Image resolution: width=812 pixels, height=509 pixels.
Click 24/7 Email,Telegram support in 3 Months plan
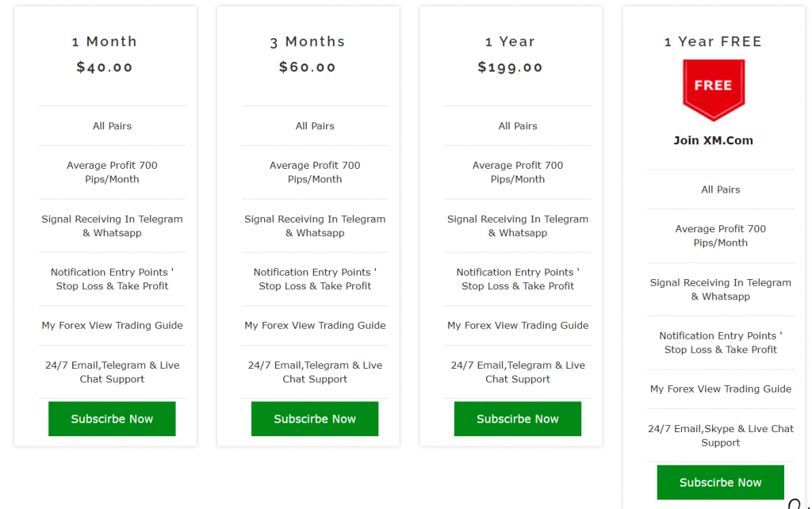point(315,372)
